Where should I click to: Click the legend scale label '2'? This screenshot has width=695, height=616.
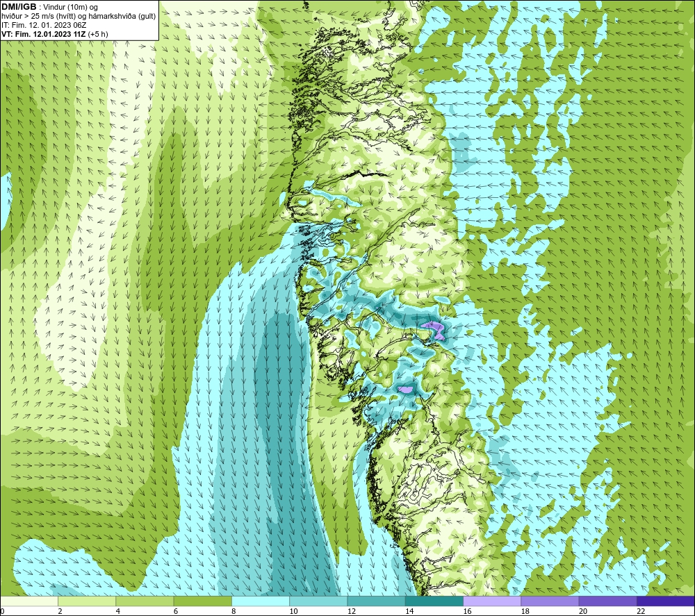coord(60,611)
